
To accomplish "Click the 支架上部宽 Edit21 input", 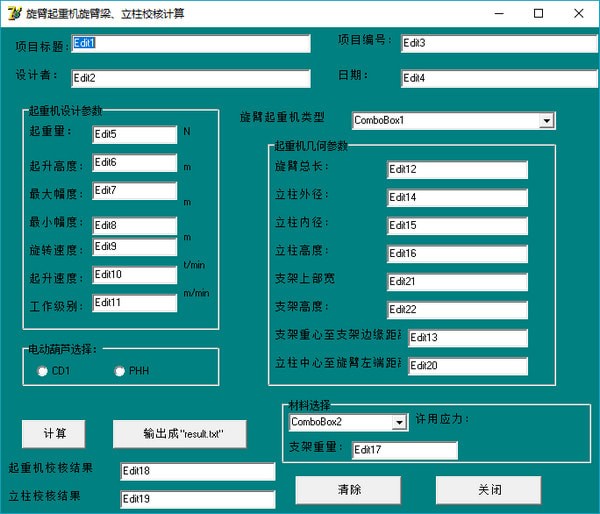I will click(457, 282).
